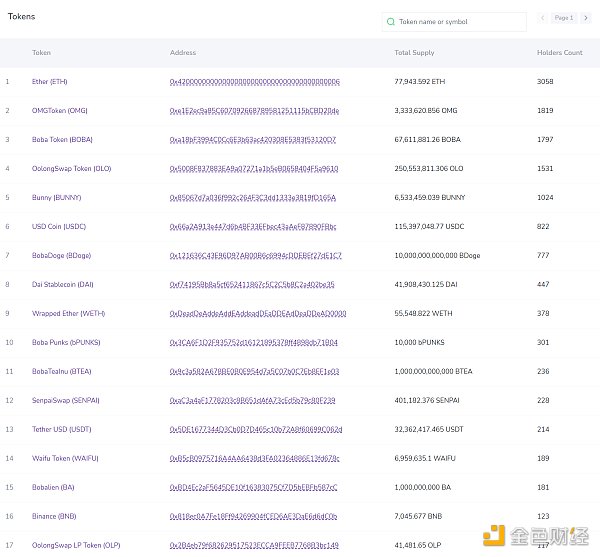Open the Tether USD contract address link

[x=256, y=430]
